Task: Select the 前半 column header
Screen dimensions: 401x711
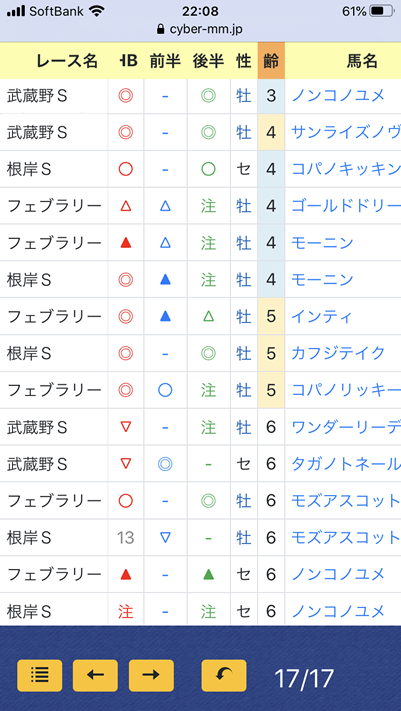Action: 165,61
